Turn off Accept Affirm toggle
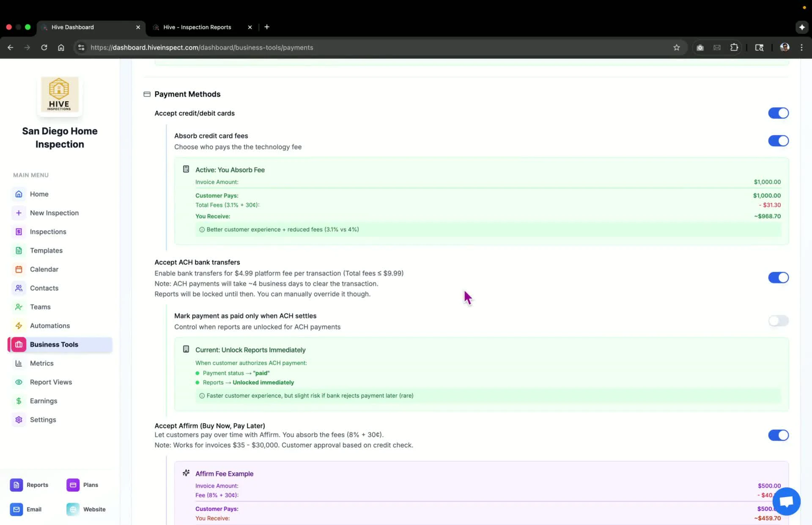The image size is (812, 525). tap(778, 435)
